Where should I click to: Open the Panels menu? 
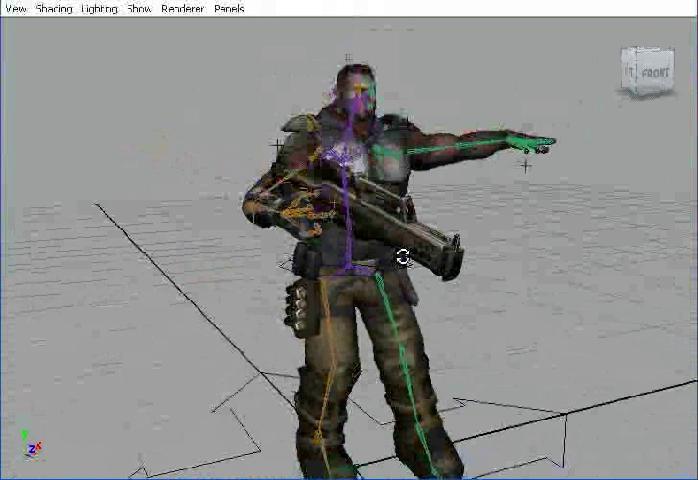[229, 8]
